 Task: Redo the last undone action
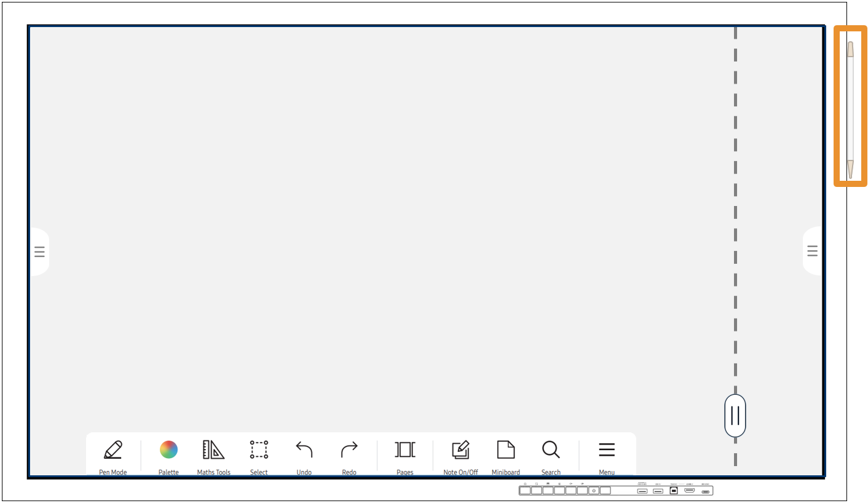(x=349, y=450)
